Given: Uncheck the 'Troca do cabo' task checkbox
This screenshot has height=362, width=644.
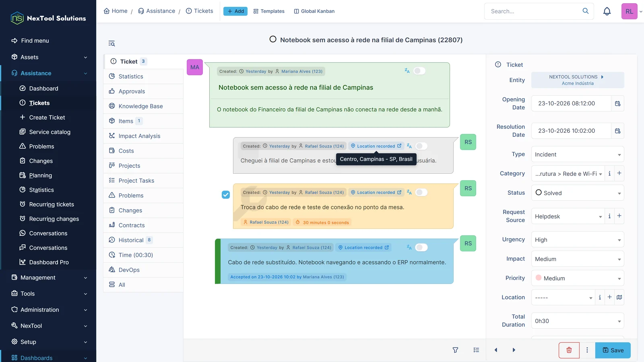Looking at the screenshot, I should tap(226, 195).
